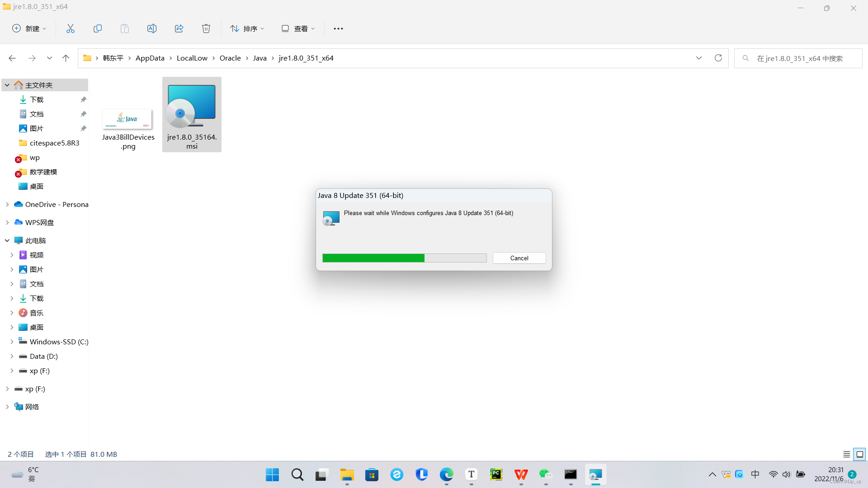Go up one folder level
The height and width of the screenshot is (488, 868).
tap(66, 58)
